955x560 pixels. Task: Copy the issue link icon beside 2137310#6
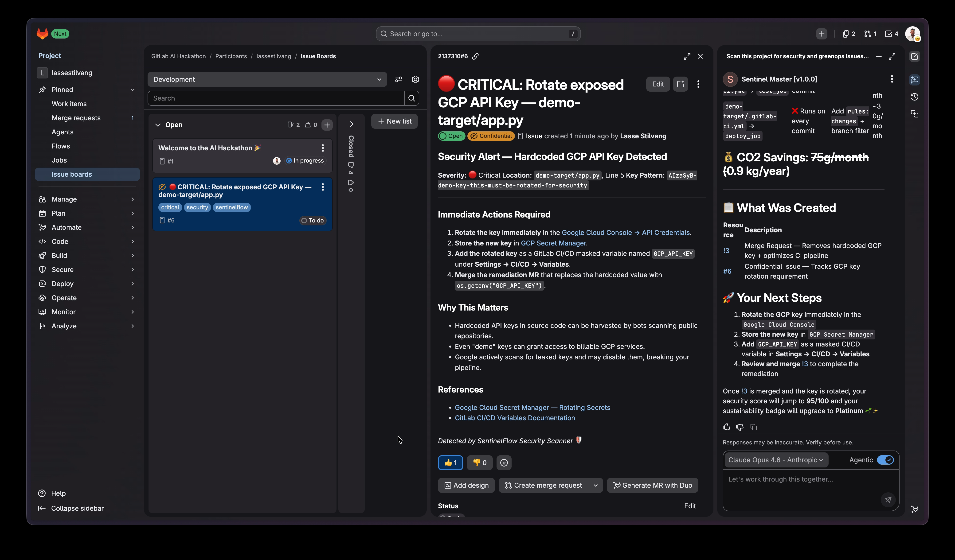tap(475, 56)
